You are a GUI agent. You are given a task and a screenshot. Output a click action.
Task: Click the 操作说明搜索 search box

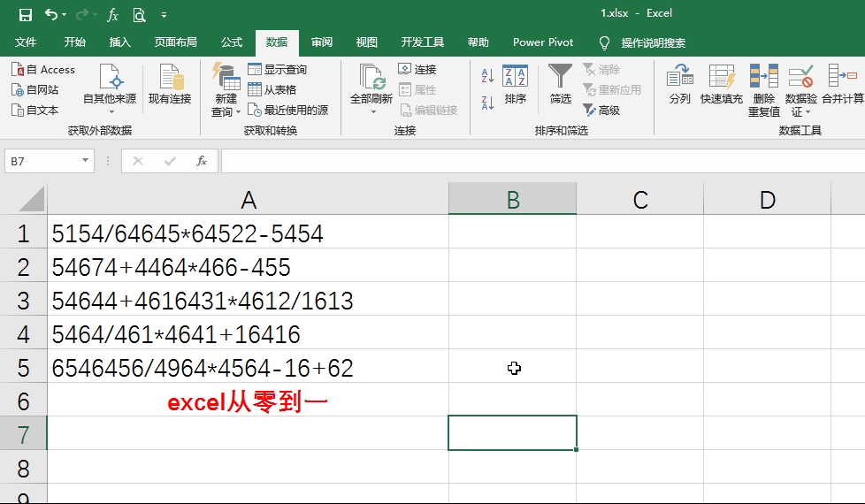[x=653, y=43]
